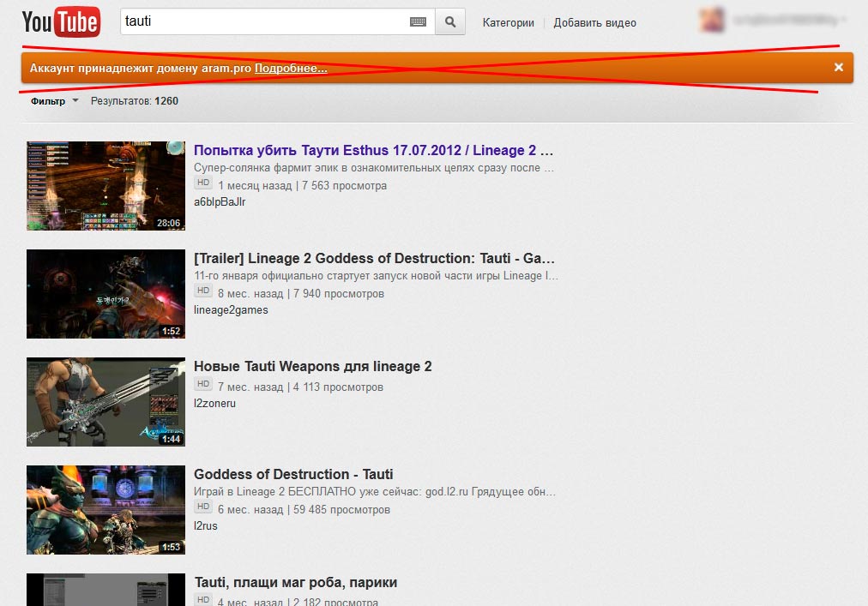868x606 pixels.
Task: Click HD badge on the Trailer result
Action: point(203,291)
